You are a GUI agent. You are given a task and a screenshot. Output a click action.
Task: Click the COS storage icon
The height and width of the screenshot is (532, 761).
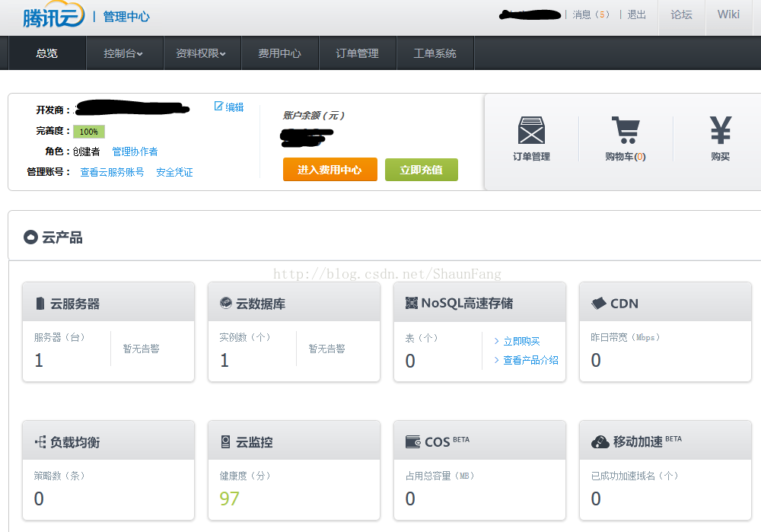412,440
